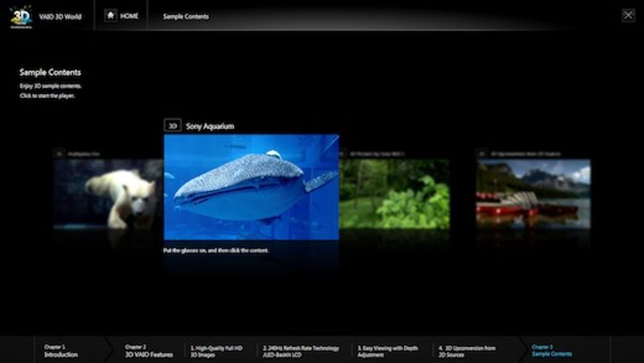Select the polar bear sample thumbnail

(108, 193)
